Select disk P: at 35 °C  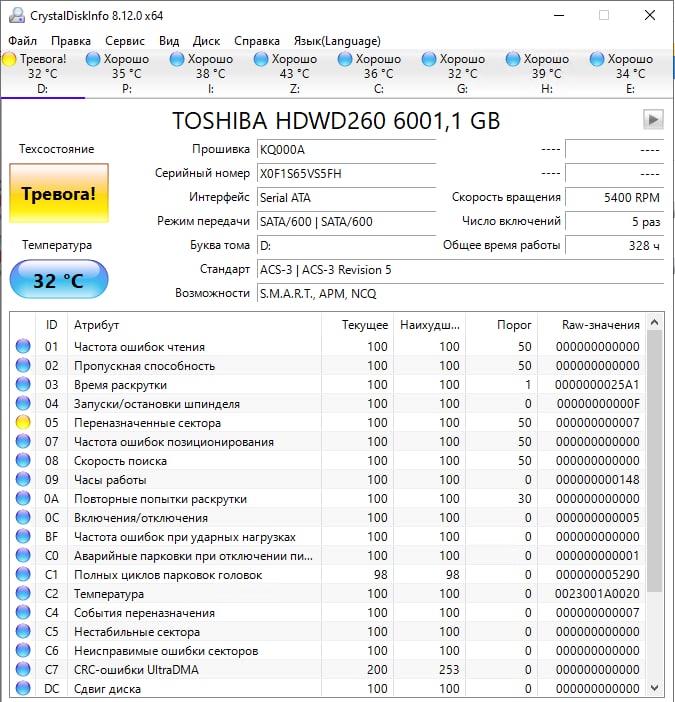pos(127,73)
